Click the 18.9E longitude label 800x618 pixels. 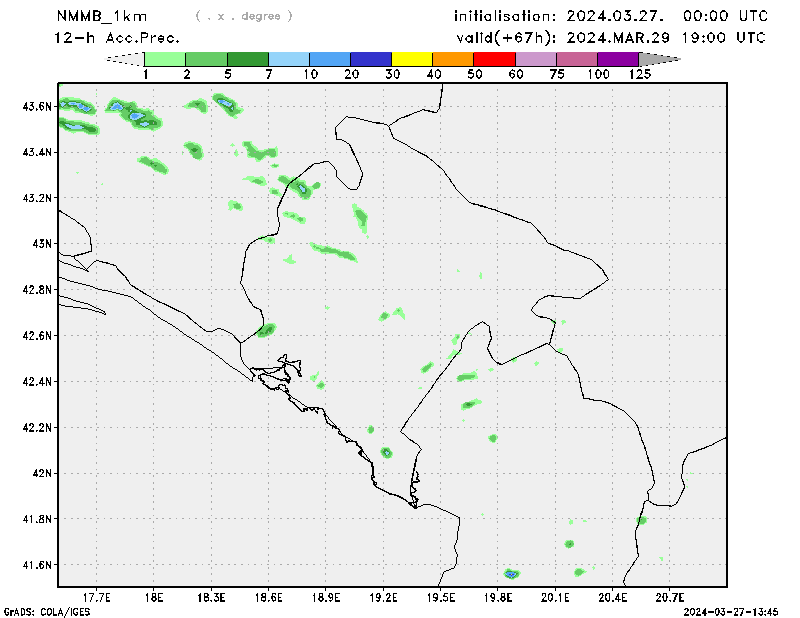(326, 598)
